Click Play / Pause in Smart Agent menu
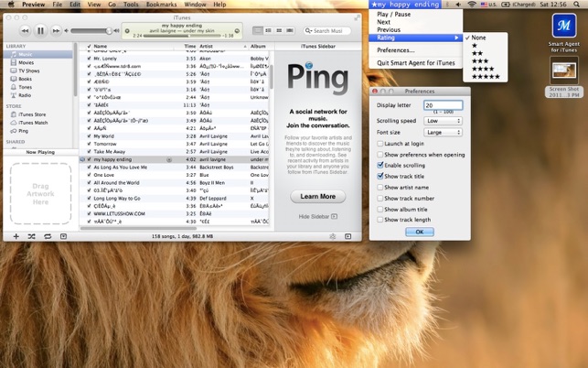588x368 pixels. pos(415,15)
